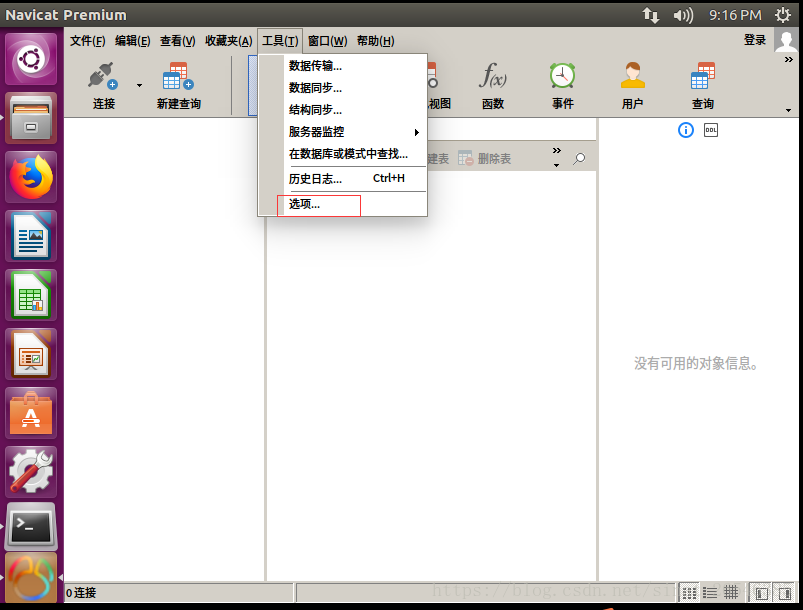Open the Query (查询) toolbar icon
The width and height of the screenshot is (803, 610).
[703, 76]
